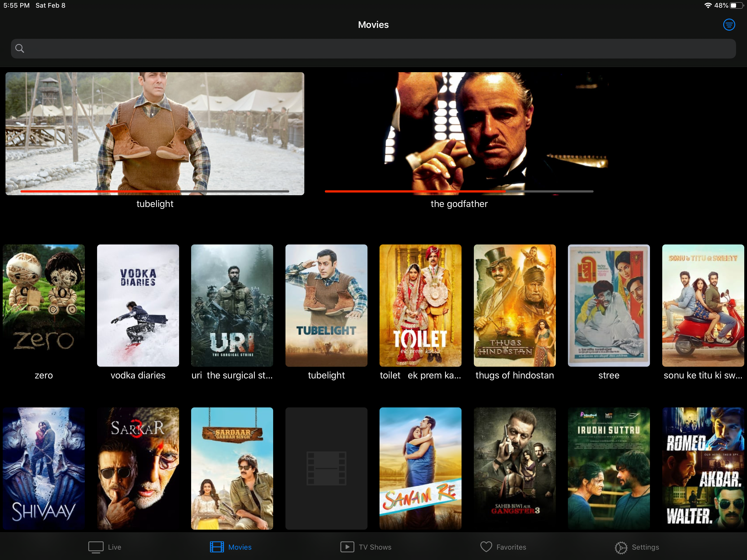Open the Zero movie poster

[43, 305]
